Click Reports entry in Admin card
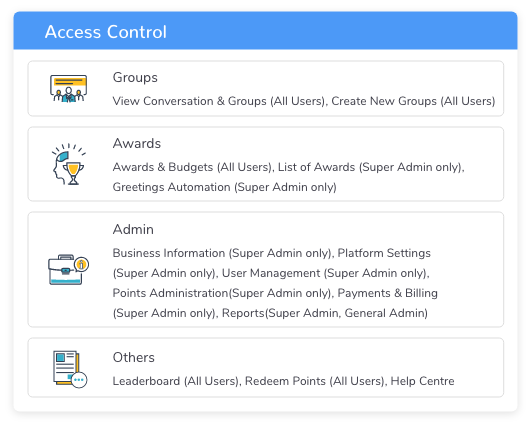531x427 pixels. point(243,313)
